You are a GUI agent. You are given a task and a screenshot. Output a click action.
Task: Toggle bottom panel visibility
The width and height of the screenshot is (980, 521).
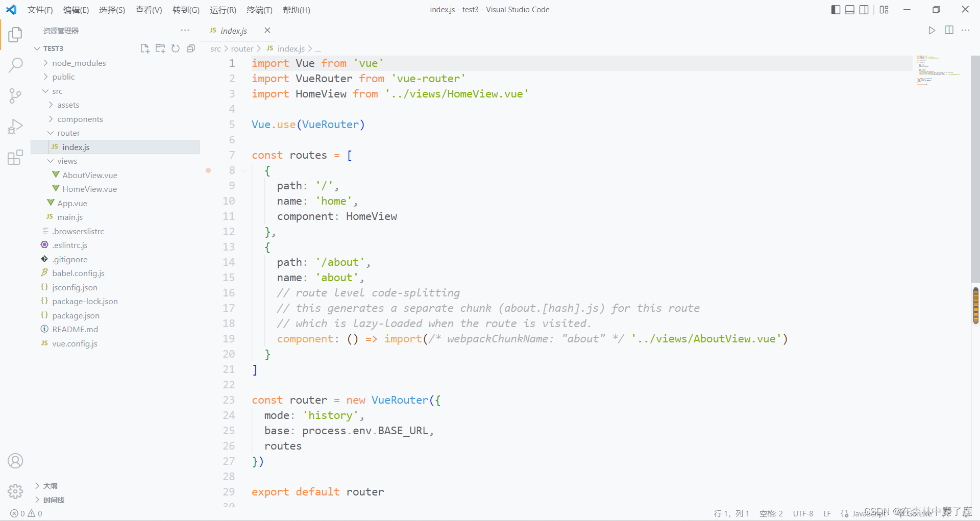[850, 10]
